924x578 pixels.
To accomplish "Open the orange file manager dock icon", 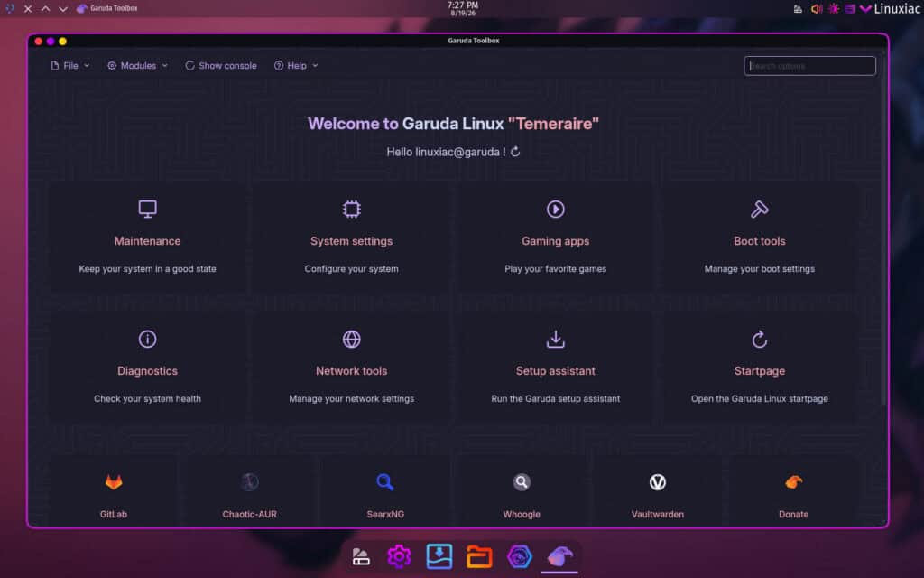I will [x=479, y=556].
